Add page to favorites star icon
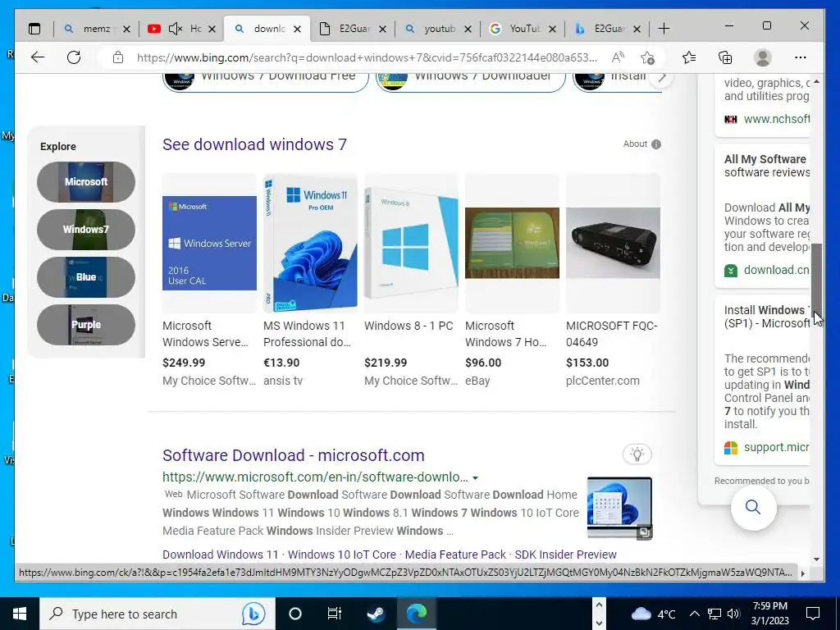840x630 pixels. click(648, 57)
